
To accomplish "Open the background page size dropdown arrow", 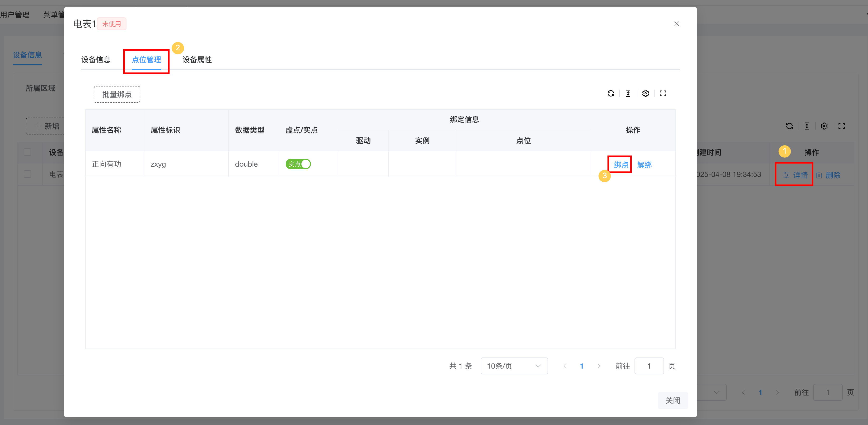I will pos(716,392).
